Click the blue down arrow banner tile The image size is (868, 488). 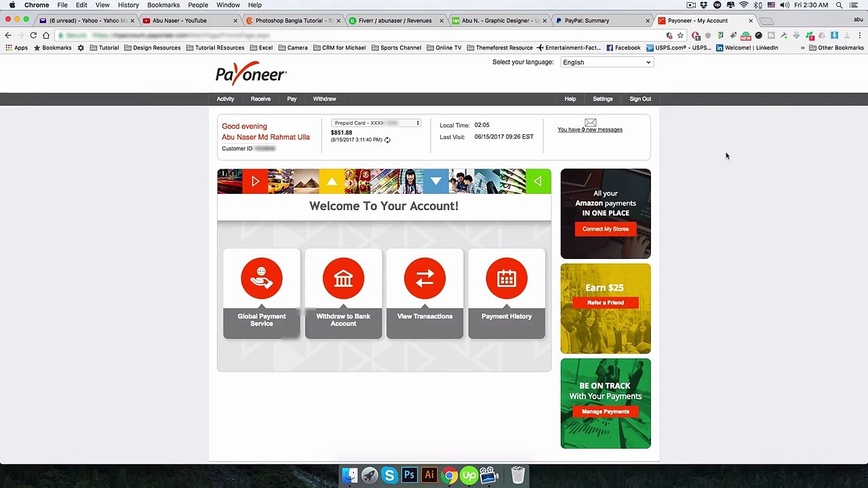(x=436, y=182)
